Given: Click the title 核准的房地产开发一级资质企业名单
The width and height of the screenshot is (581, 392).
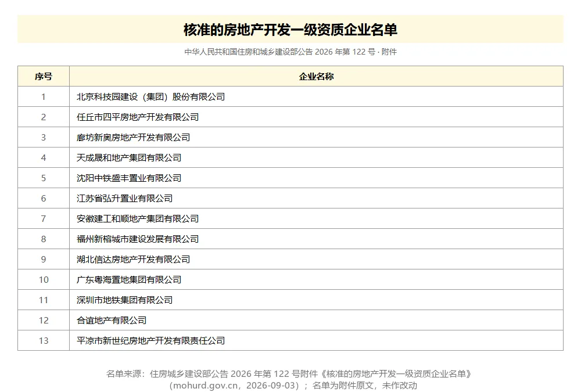Looking at the screenshot, I should [x=290, y=30].
